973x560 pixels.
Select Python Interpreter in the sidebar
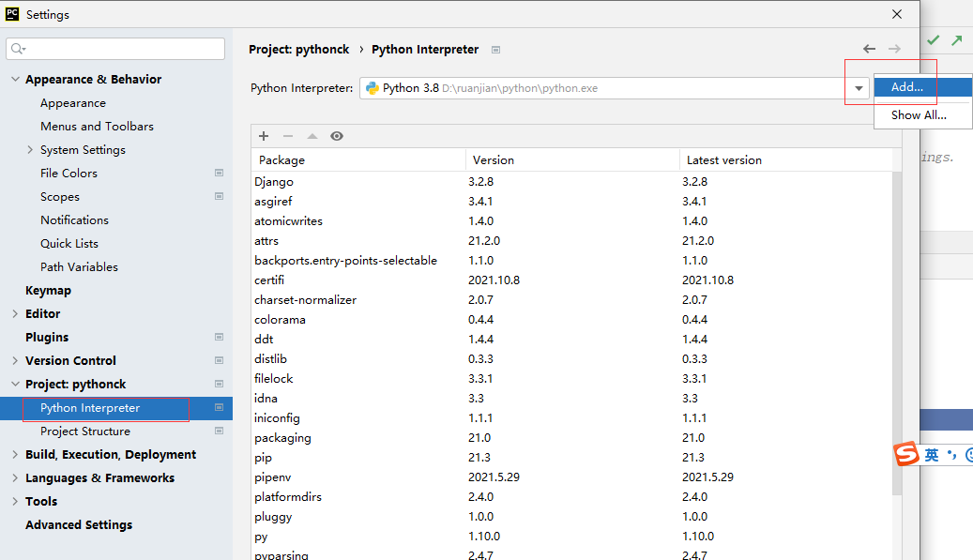pos(116,408)
